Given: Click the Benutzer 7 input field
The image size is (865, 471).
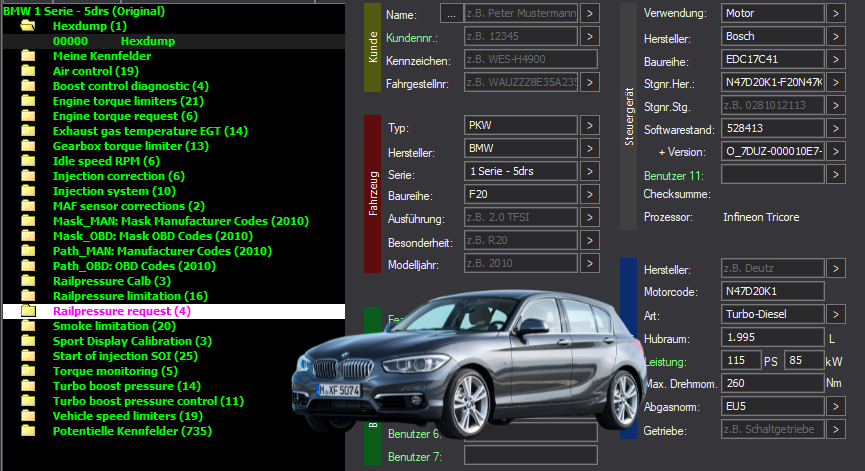Looking at the screenshot, I should click(531, 456).
